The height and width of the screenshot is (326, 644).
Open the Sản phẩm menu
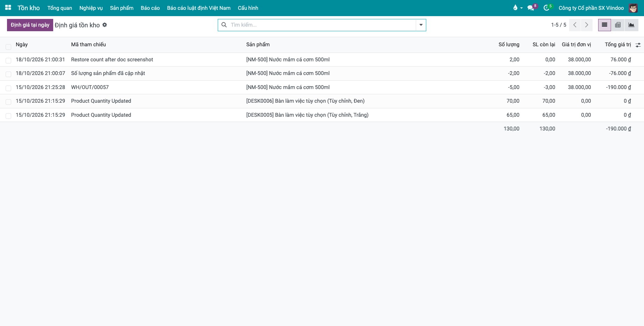121,8
